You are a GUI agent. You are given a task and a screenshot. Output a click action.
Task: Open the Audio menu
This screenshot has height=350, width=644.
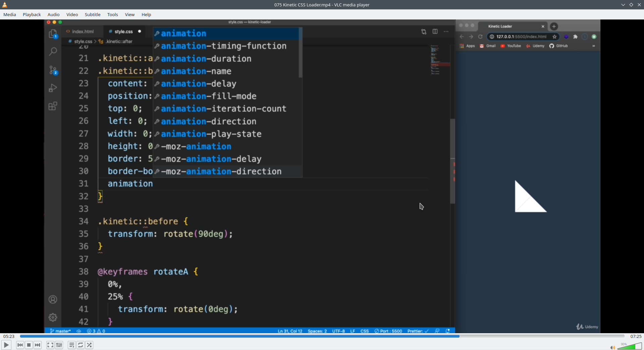tap(54, 14)
